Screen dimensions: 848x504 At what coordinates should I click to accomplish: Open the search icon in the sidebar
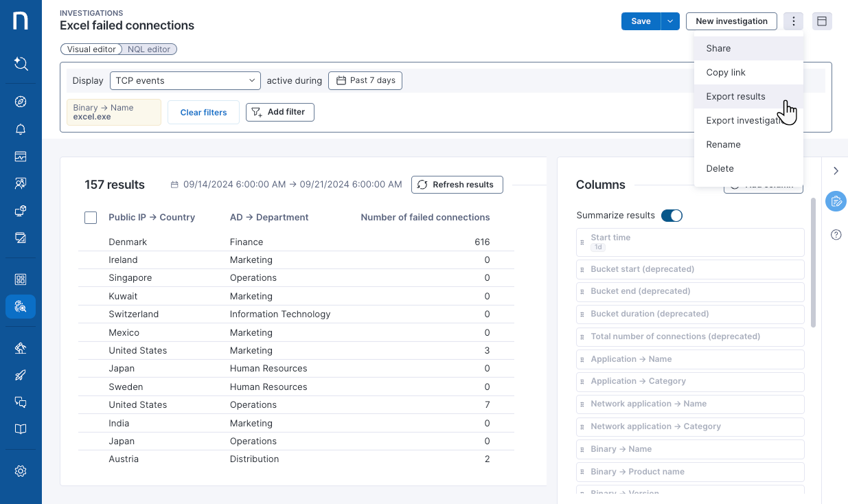pos(21,64)
